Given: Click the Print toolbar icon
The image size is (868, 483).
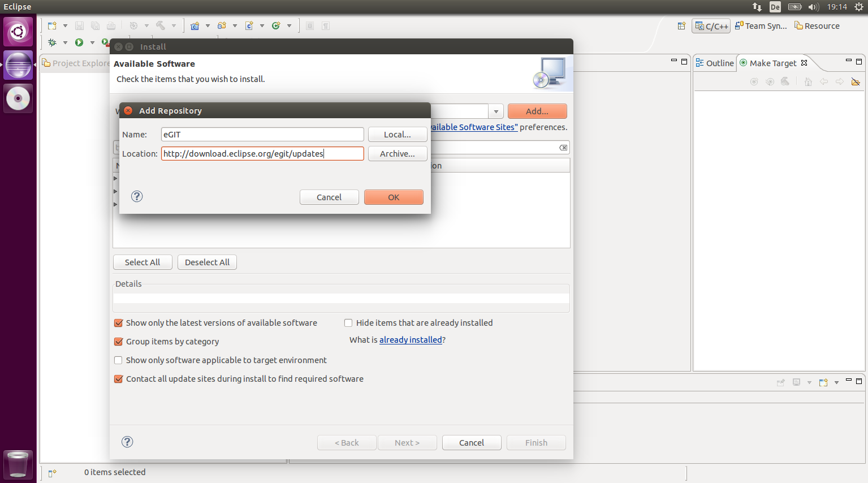Looking at the screenshot, I should 111,25.
